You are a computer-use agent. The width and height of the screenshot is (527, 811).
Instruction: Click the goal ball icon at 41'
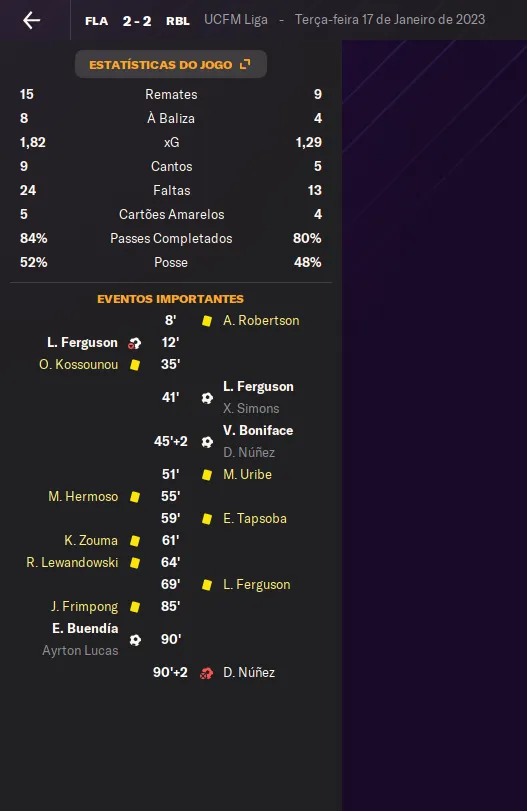tap(207, 398)
